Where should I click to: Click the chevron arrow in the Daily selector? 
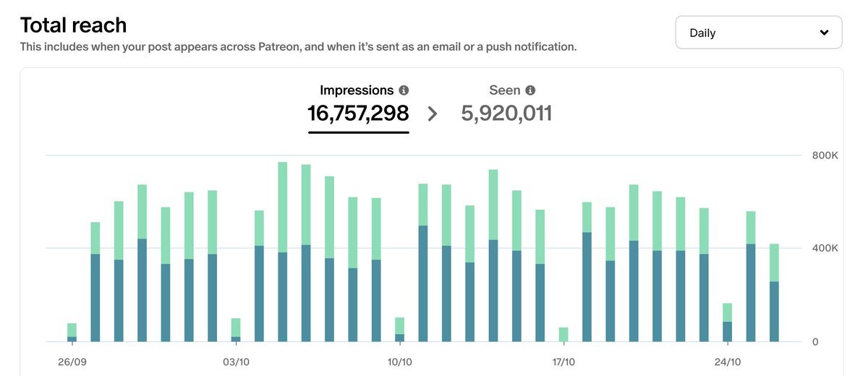point(824,33)
